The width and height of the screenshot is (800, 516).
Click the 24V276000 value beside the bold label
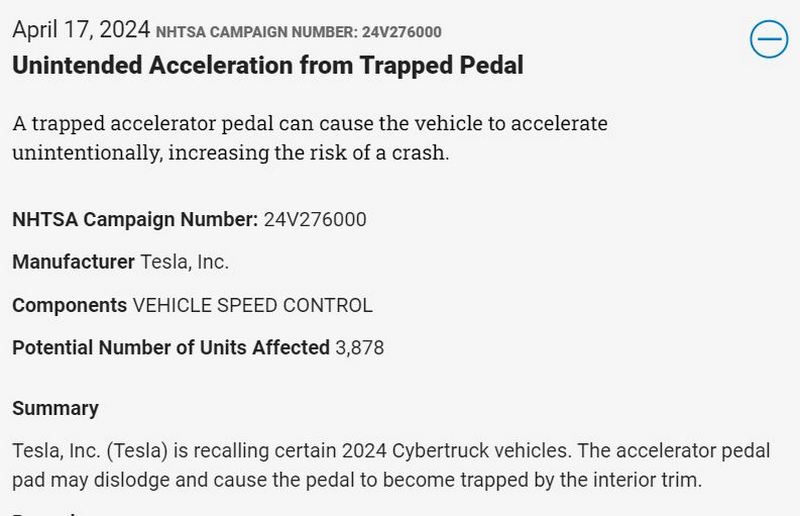(315, 219)
